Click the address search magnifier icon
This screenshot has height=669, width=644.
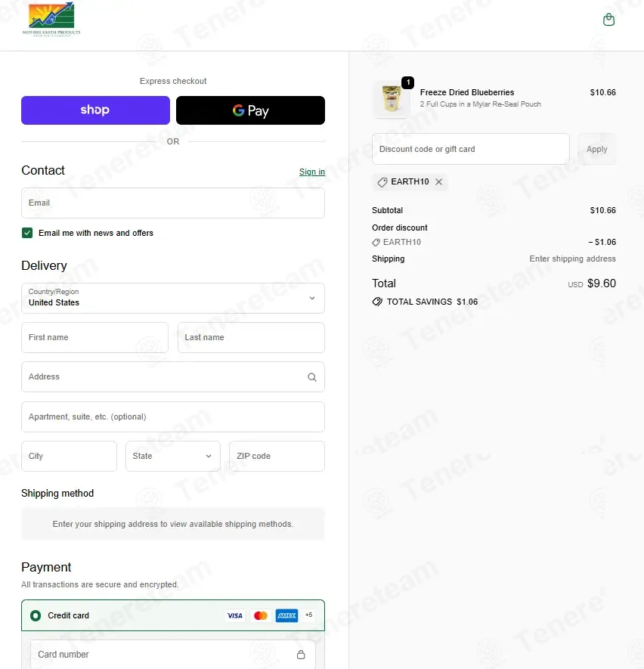point(311,377)
